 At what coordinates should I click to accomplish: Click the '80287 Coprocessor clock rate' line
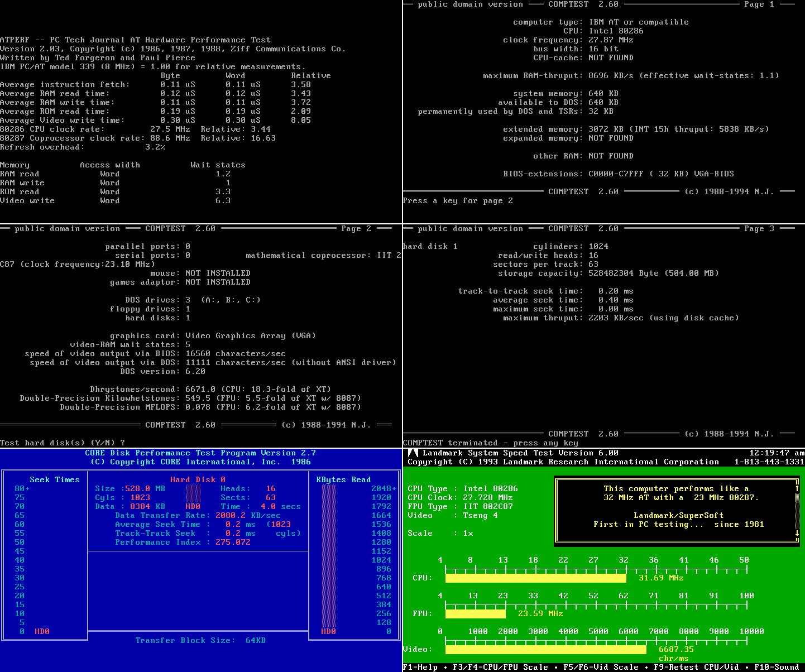pyautogui.click(x=138, y=138)
